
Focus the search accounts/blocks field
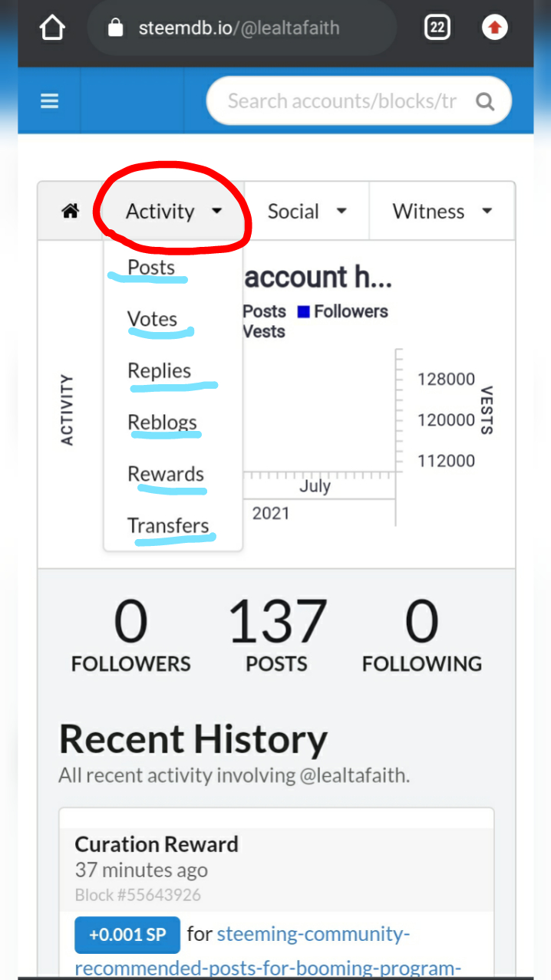[341, 101]
